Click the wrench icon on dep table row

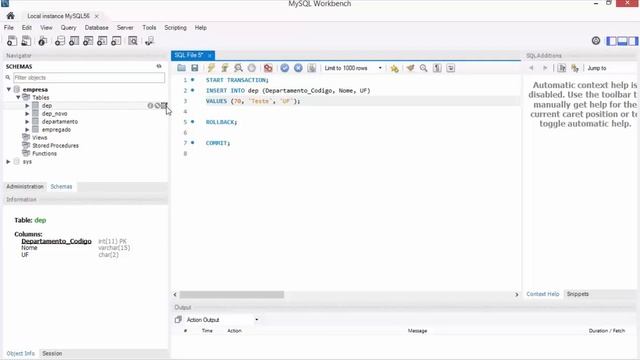(157, 106)
